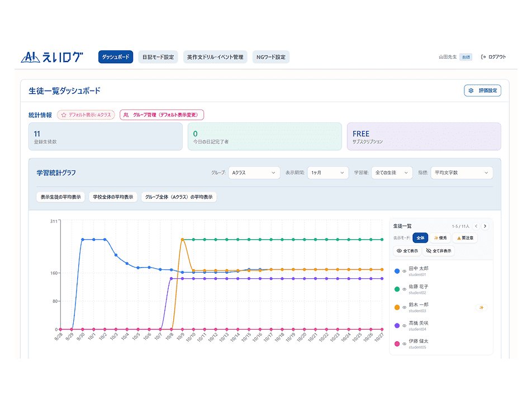Click the logout icon in the header

pyautogui.click(x=483, y=57)
